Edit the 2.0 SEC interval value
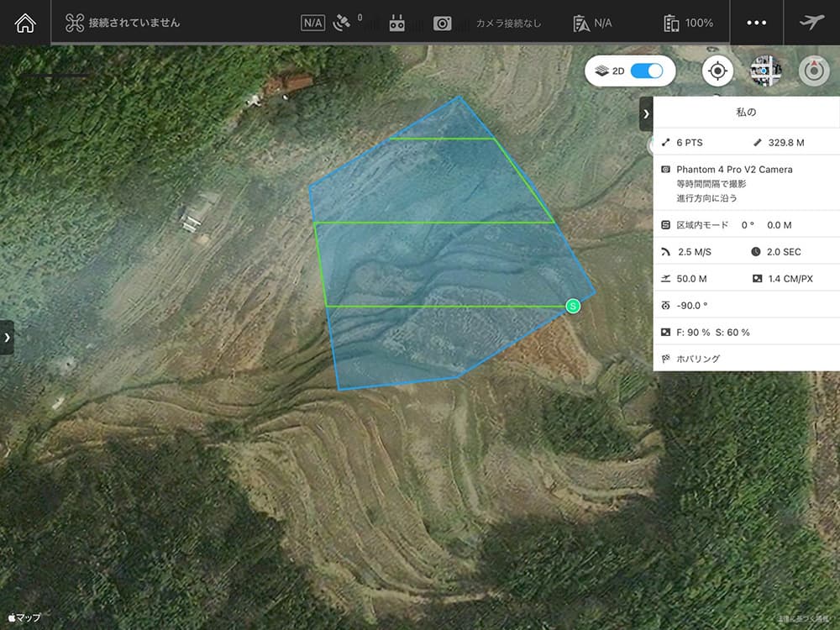This screenshot has width=840, height=630. pyautogui.click(x=784, y=252)
